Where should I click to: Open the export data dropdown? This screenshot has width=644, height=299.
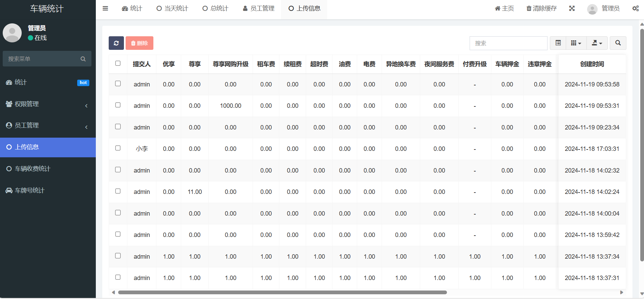tap(597, 43)
